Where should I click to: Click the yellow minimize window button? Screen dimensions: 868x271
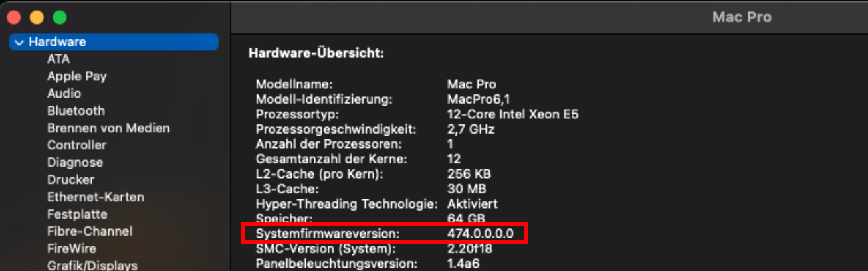pyautogui.click(x=37, y=17)
